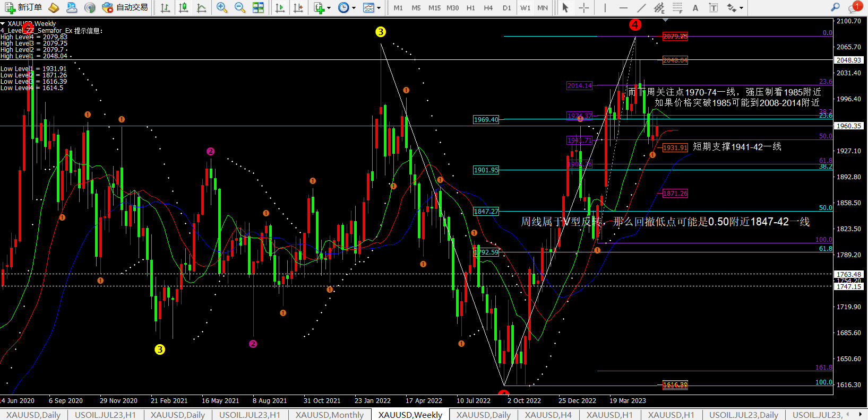868x420 pixels.
Task: Click the Zoom In magnifier icon
Action: (222, 7)
